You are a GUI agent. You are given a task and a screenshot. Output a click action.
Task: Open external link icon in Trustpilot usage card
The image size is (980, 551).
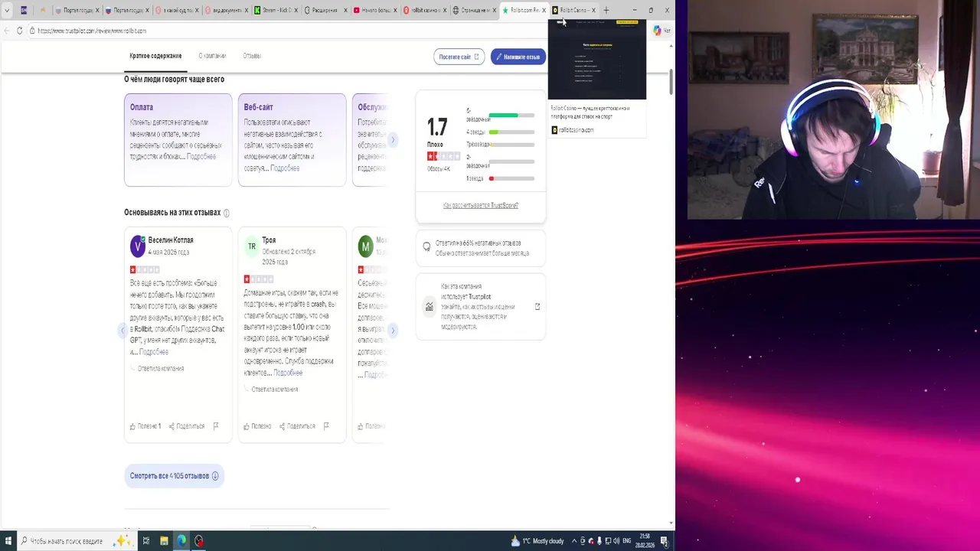tap(537, 306)
